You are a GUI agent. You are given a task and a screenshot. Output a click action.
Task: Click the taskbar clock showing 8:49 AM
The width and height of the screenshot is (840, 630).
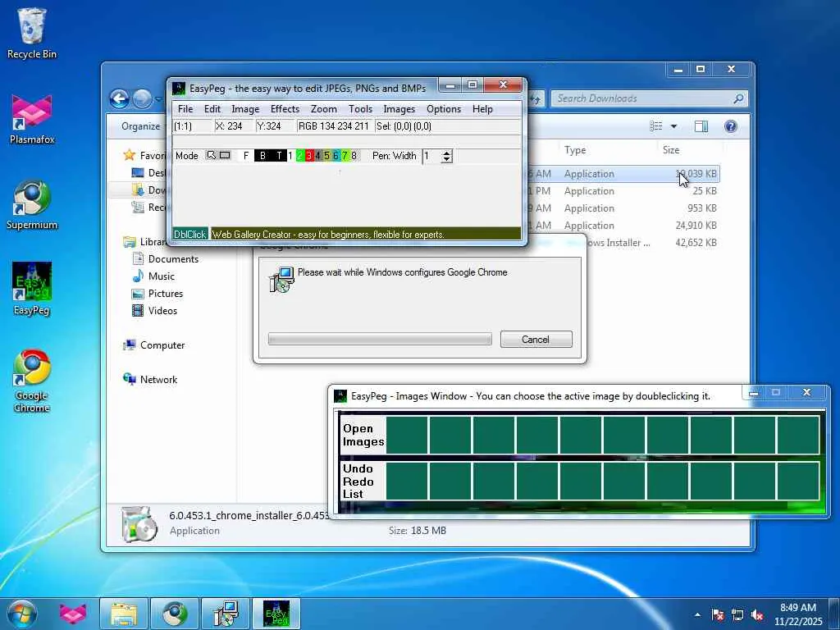coord(797,614)
